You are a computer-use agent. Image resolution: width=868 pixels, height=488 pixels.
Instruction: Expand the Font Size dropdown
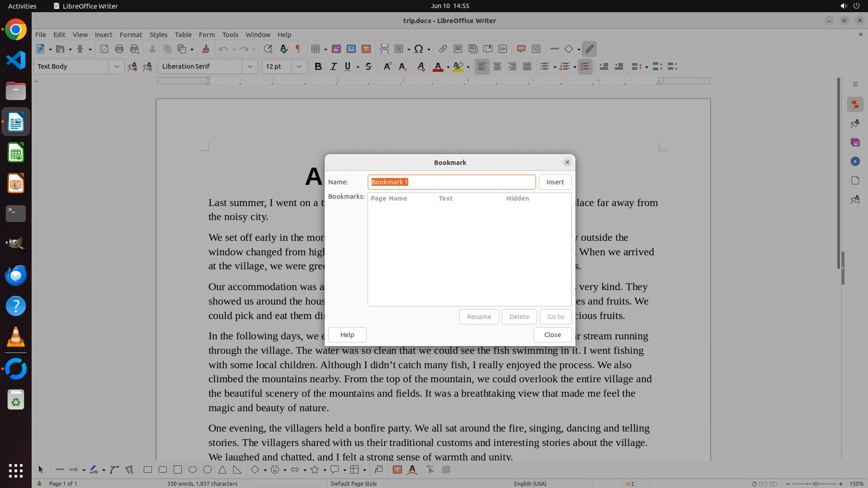coord(299,66)
